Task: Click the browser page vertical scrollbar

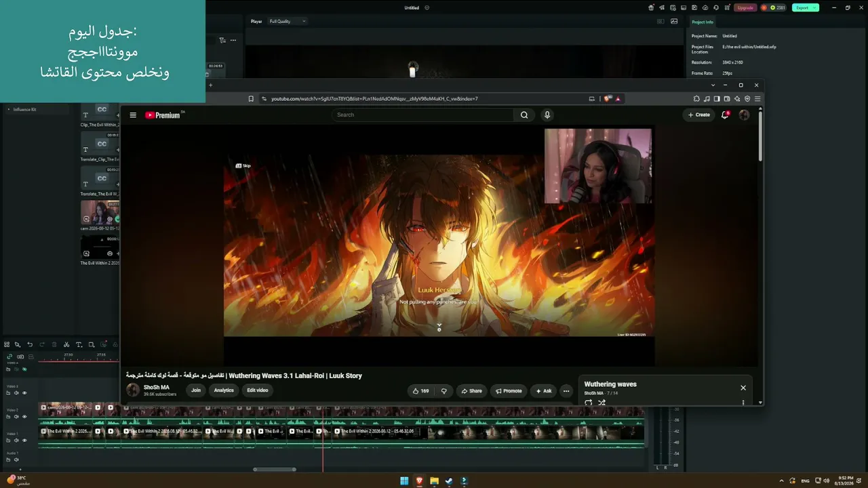Action: (x=760, y=136)
